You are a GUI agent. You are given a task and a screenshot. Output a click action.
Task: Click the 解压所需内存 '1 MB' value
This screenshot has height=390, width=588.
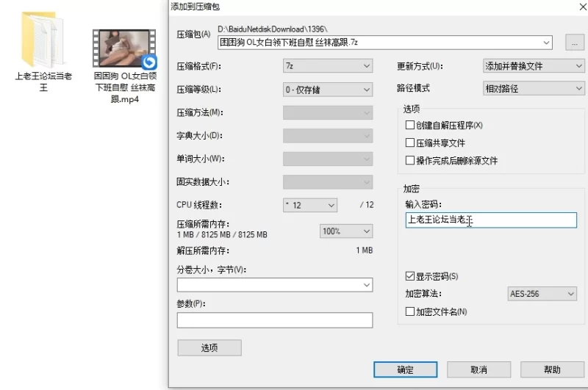tap(365, 250)
